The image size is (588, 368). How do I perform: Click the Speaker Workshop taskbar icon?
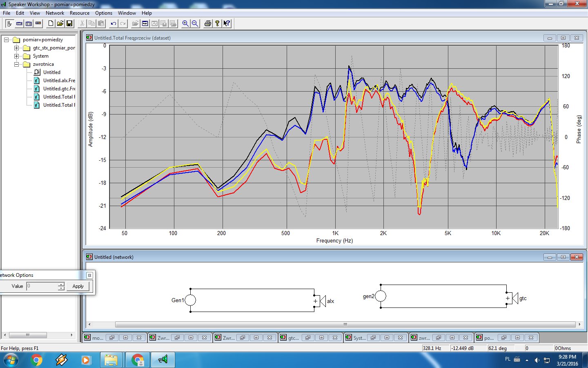click(163, 360)
